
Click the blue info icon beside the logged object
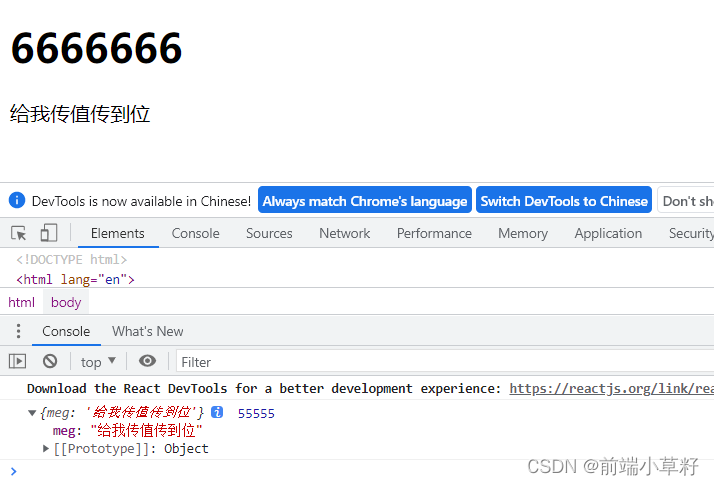[217, 413]
